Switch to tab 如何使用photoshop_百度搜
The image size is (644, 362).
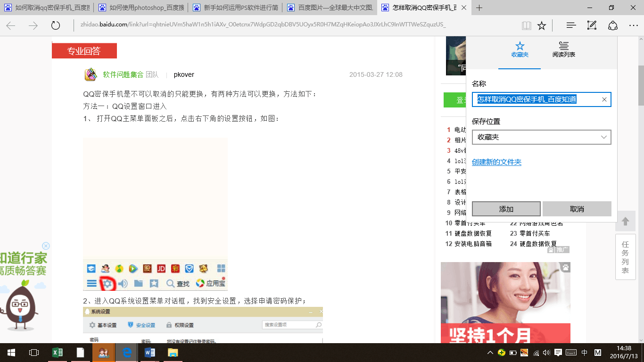coord(141,8)
